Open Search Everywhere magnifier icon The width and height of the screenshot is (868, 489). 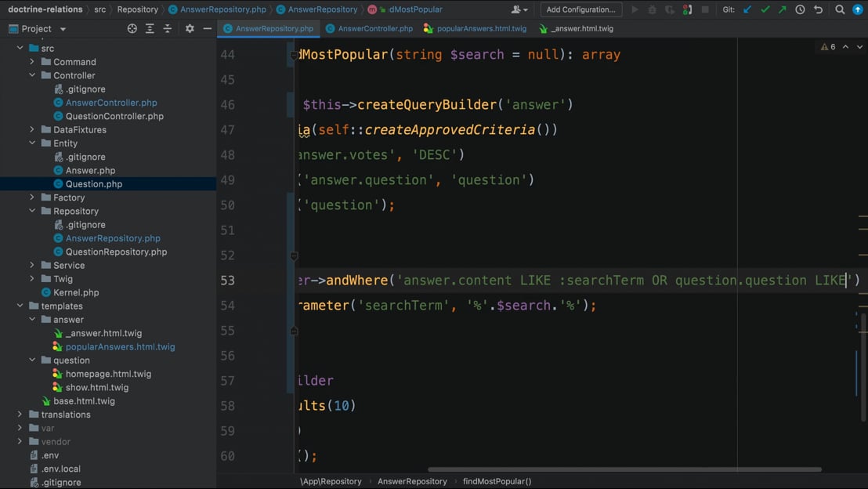click(840, 9)
